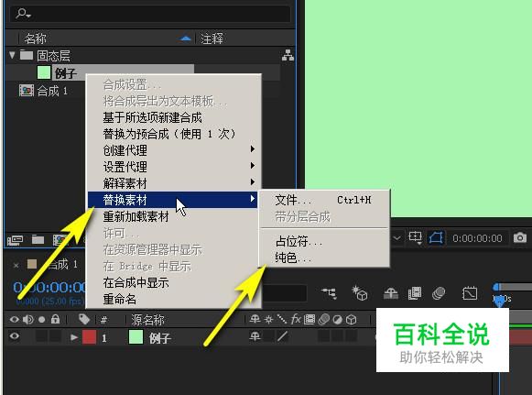Click into the project search field
This screenshot has width=532, height=395.
pos(150,14)
